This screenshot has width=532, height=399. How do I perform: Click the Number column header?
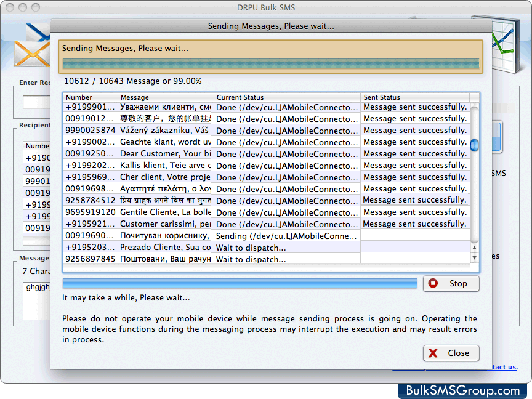(x=91, y=97)
